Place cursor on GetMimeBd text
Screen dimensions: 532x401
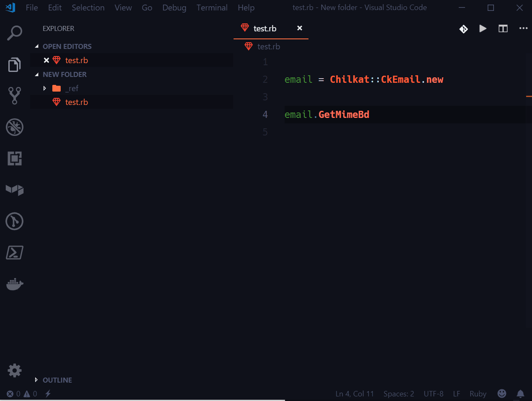click(344, 115)
